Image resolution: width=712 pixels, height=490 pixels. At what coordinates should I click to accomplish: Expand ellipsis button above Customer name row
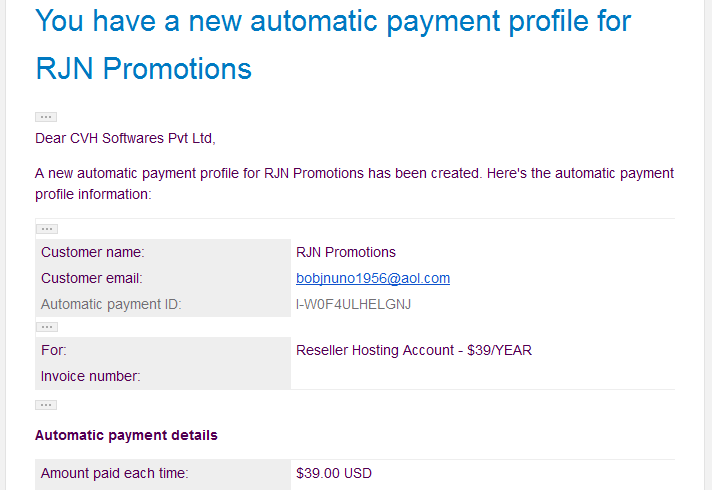47,229
